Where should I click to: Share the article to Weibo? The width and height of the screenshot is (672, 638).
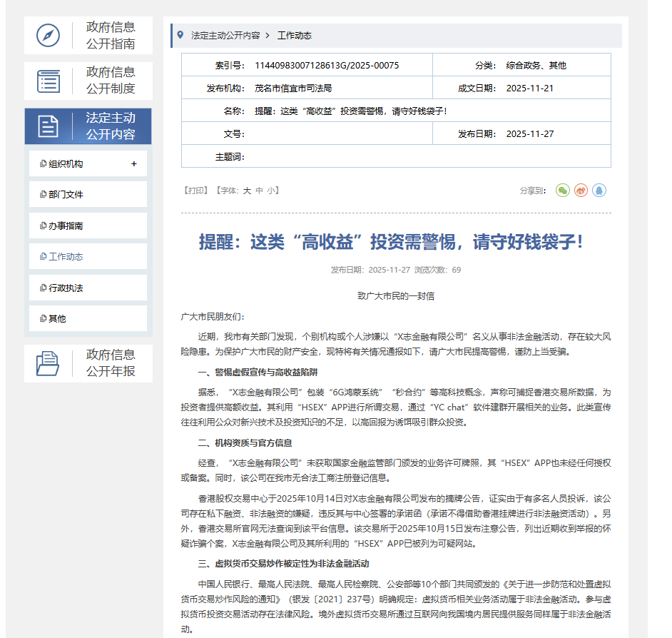click(x=581, y=191)
